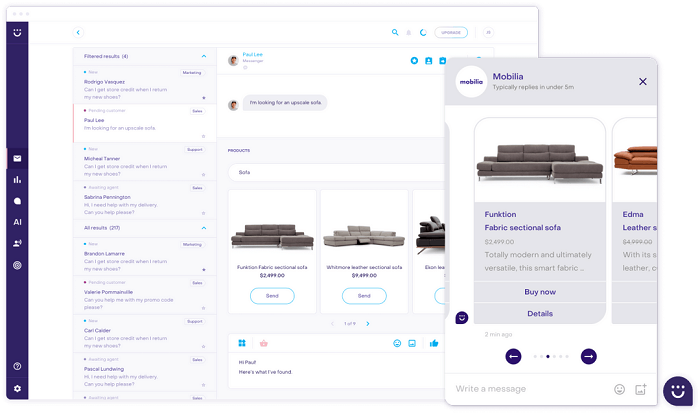Viewport: 700px width, 418px height.
Task: Click Buy now on Funktion card
Action: click(x=540, y=292)
